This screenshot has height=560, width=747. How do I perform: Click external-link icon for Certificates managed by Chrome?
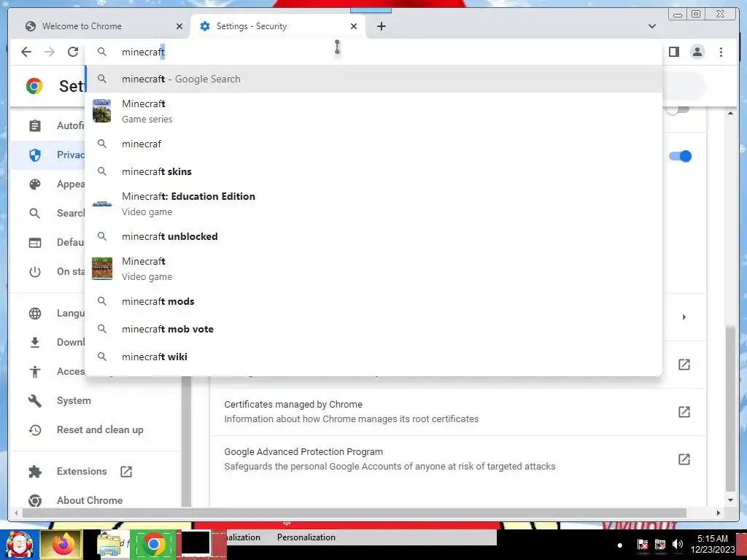click(684, 412)
